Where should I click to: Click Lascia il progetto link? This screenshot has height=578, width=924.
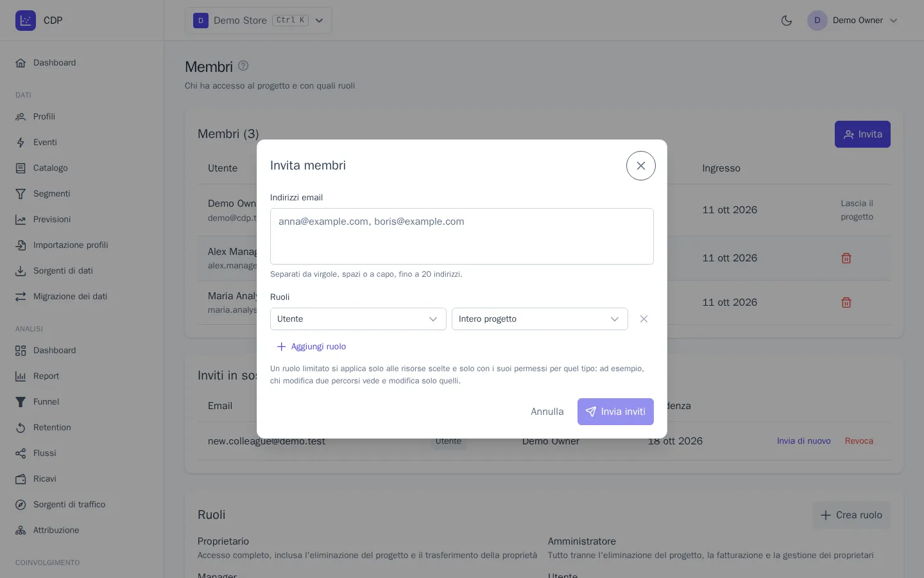(857, 210)
